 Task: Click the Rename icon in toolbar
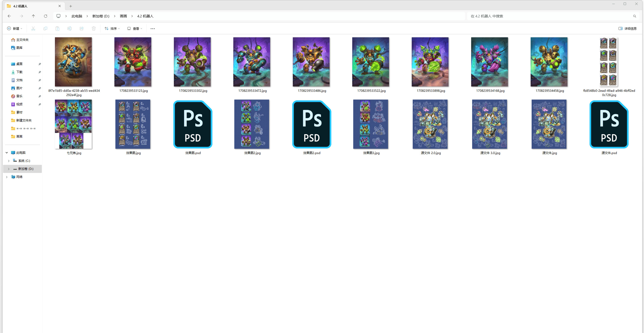click(x=70, y=28)
